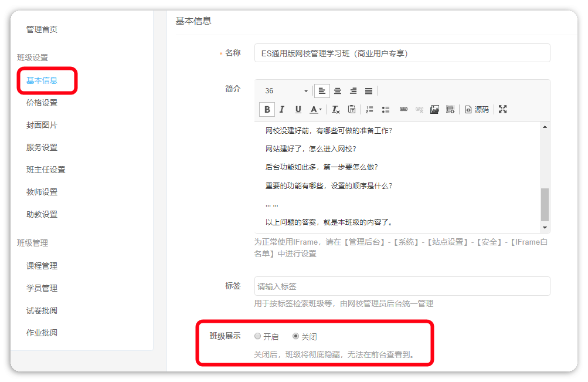Insert a hyperlink via link icon
588x382 pixels.
(403, 109)
